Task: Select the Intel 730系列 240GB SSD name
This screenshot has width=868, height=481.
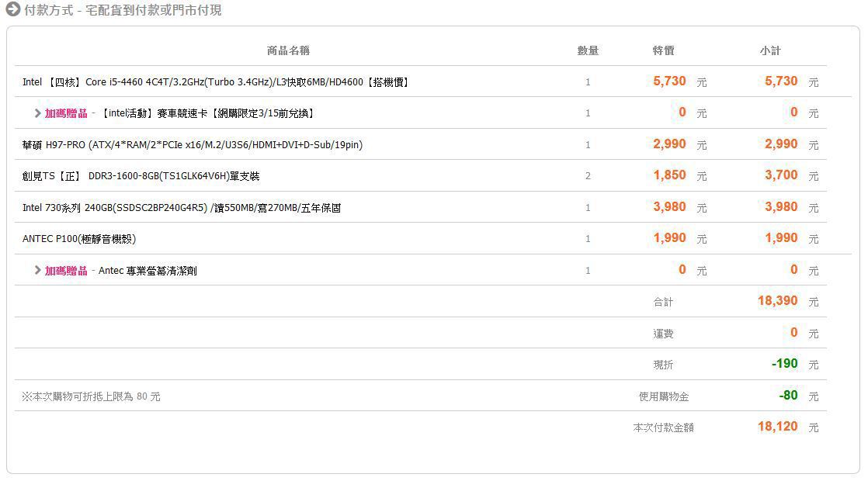Action: click(x=182, y=208)
